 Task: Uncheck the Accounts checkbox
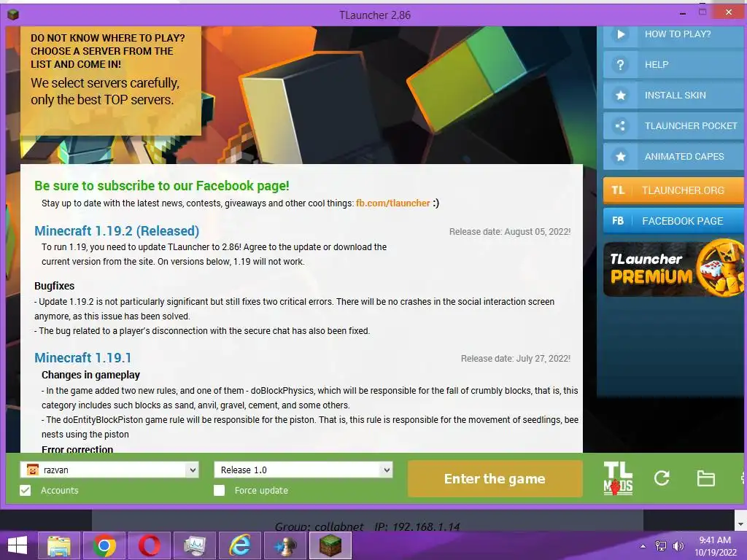26,491
